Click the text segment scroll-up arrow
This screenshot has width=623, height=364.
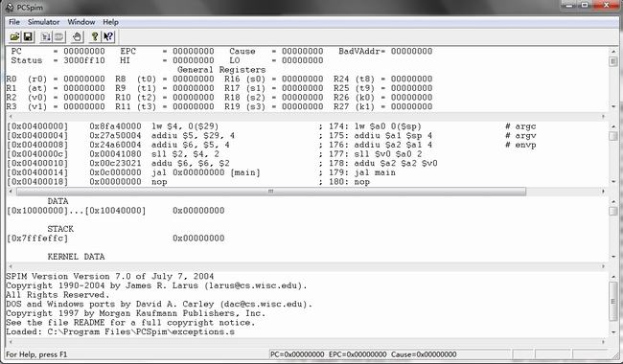(613, 125)
